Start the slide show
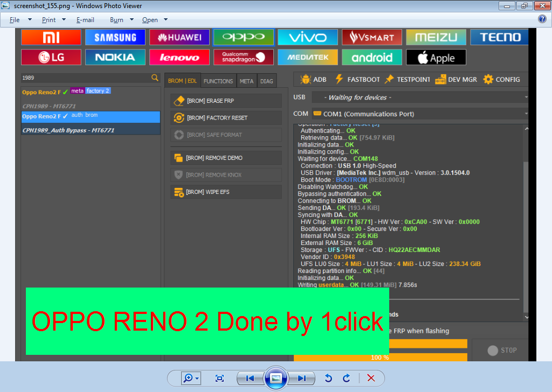Screen dimensions: 552x392 (275, 379)
